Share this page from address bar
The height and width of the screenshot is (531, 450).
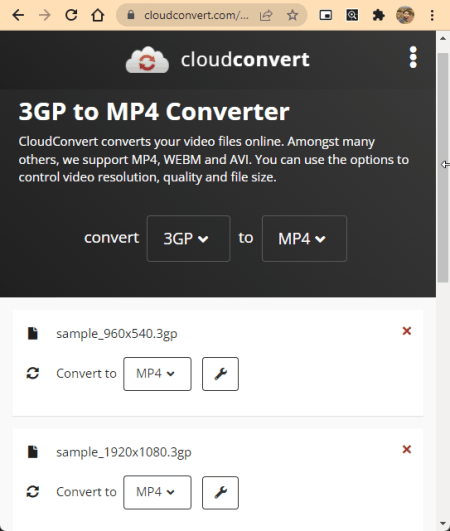tap(266, 15)
